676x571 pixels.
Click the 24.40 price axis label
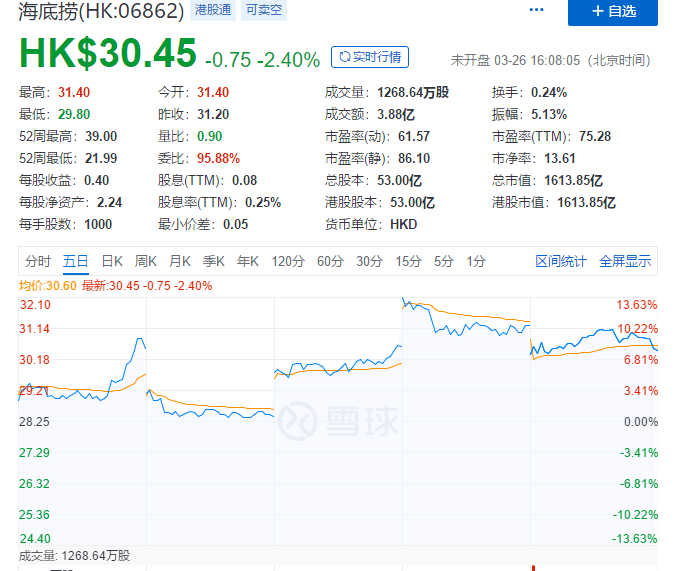click(35, 539)
